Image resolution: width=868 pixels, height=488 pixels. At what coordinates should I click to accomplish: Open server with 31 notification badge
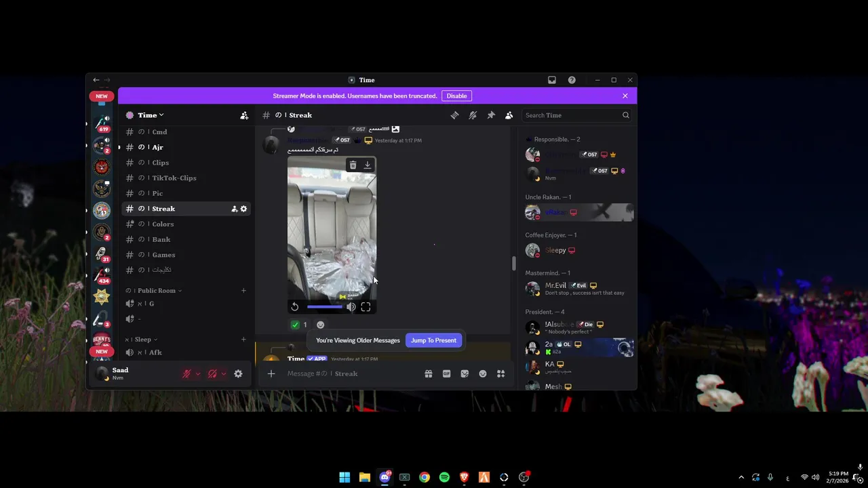(102, 253)
